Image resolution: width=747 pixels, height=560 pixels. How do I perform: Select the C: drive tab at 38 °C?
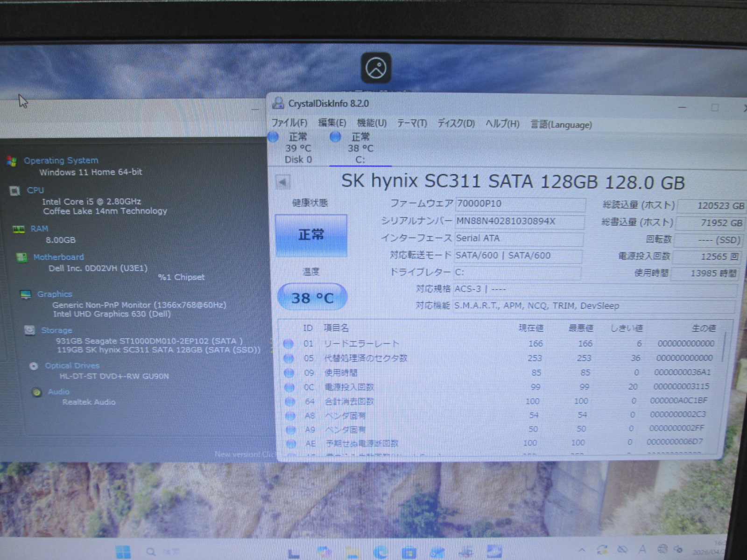click(360, 148)
